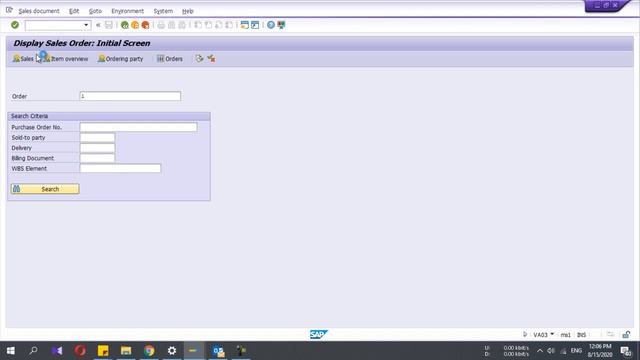The image size is (640, 360).
Task: Click the Sales button
Action: coord(23,59)
